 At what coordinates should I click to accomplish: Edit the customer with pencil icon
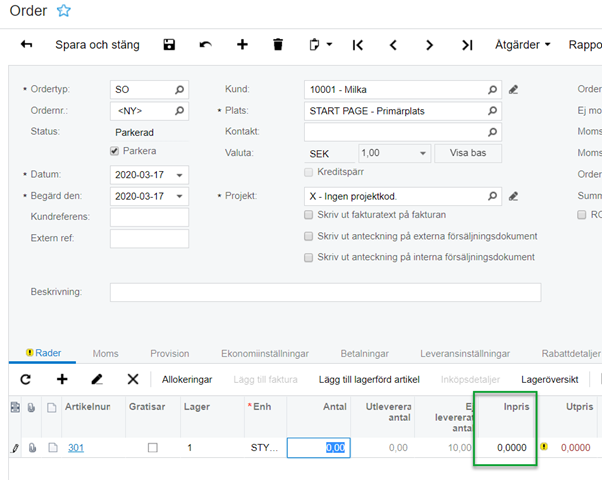pos(514,89)
